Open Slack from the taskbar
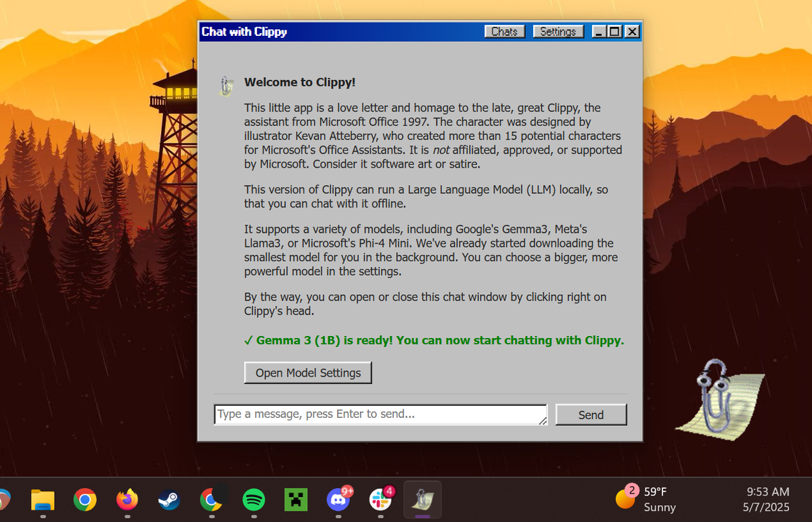Image resolution: width=812 pixels, height=522 pixels. point(380,500)
